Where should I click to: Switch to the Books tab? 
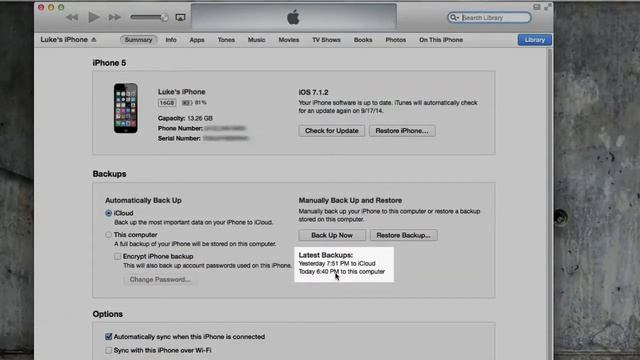tap(363, 40)
